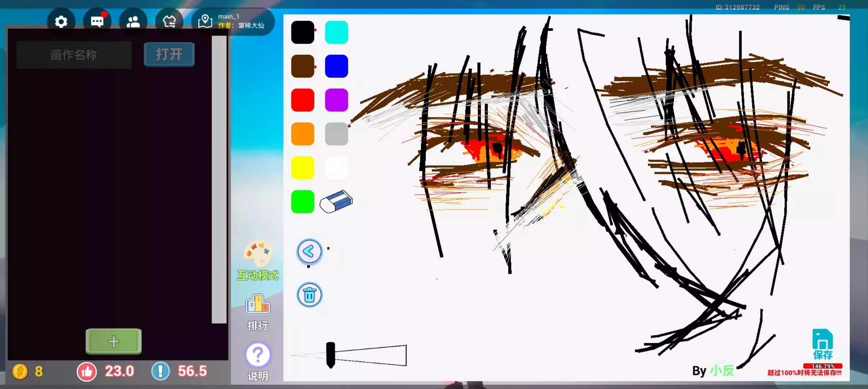Select the black color swatch
This screenshot has height=389, width=868.
tap(302, 32)
